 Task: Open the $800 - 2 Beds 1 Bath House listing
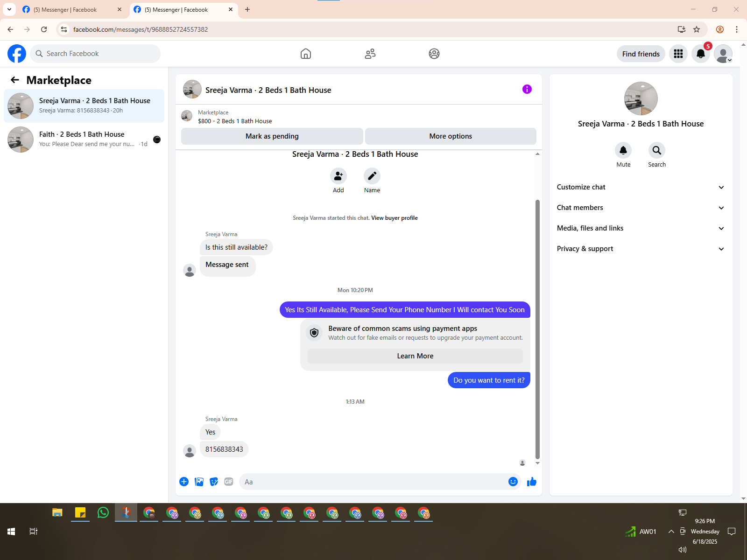click(x=235, y=121)
